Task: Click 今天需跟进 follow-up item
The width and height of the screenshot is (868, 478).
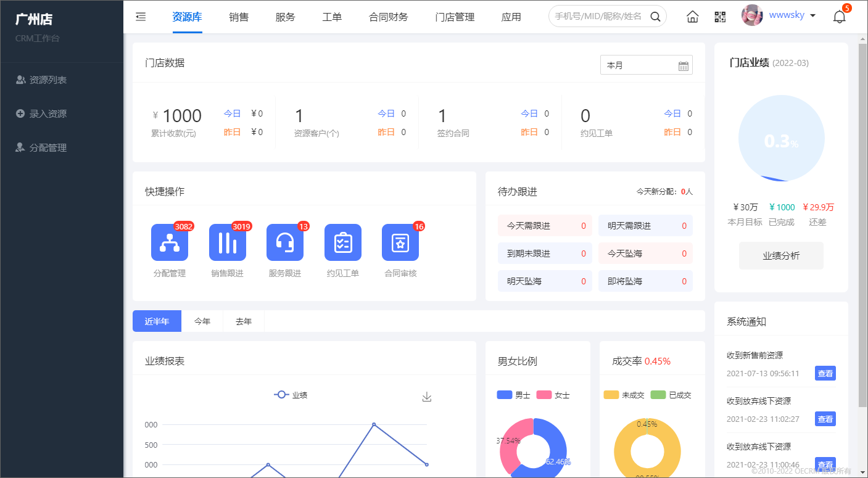Action: coord(545,226)
